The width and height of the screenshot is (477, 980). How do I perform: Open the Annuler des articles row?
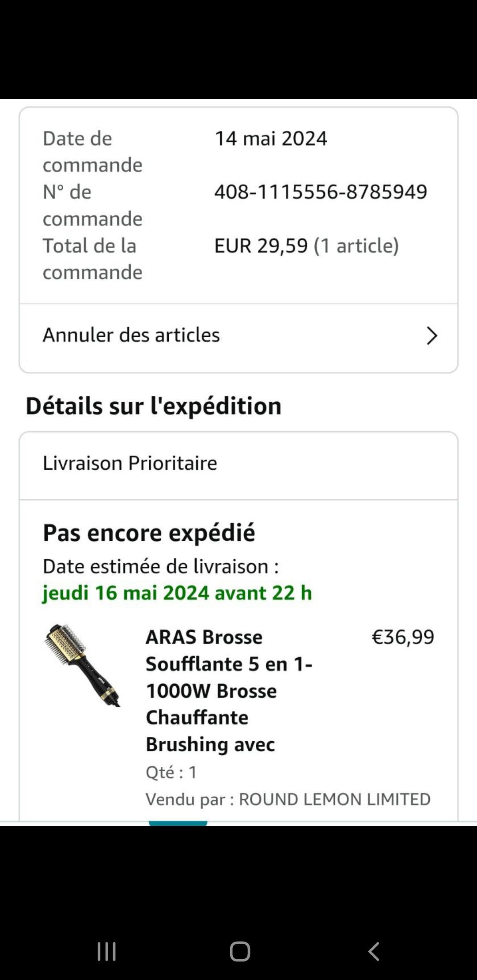click(x=238, y=335)
